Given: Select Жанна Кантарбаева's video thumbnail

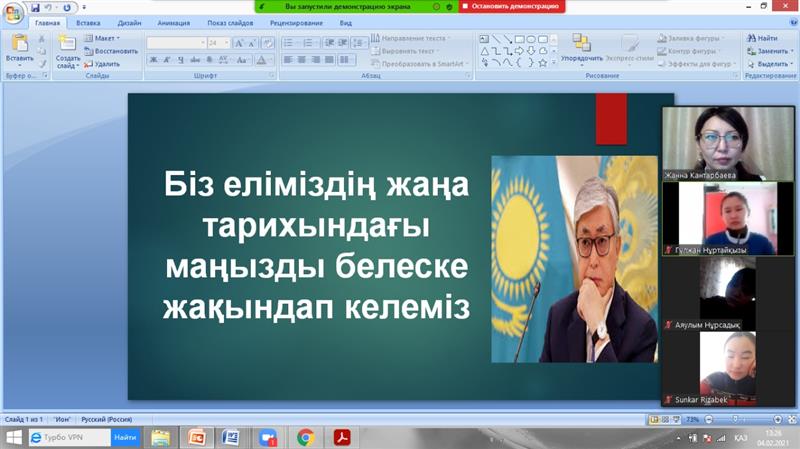Looking at the screenshot, I should [716, 138].
